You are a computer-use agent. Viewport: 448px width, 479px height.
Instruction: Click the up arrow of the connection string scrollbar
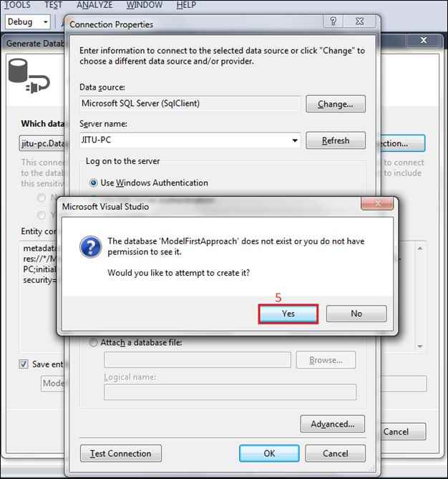click(x=420, y=248)
